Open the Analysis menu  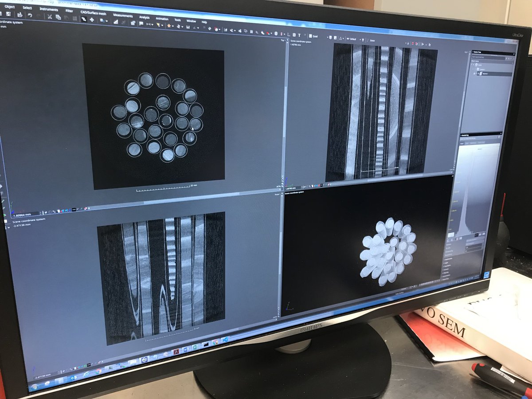coord(144,17)
